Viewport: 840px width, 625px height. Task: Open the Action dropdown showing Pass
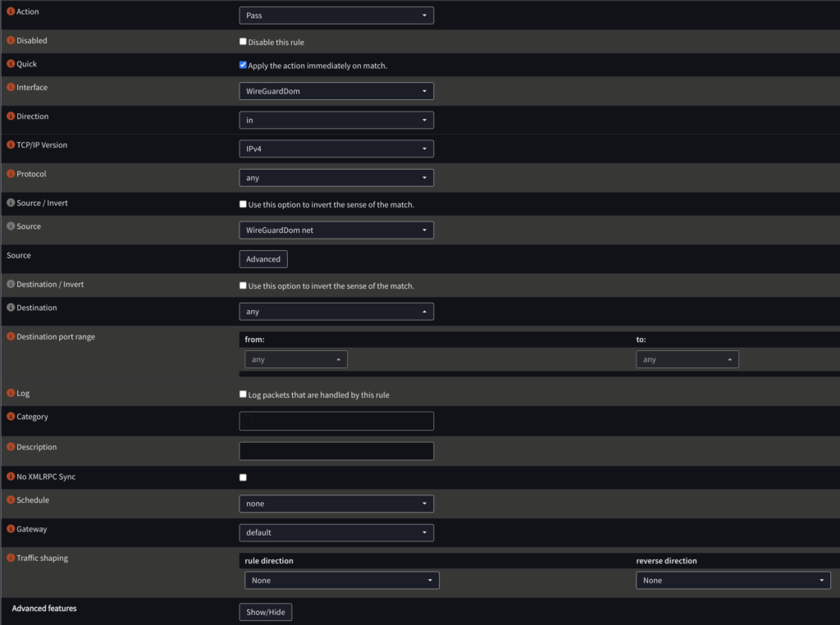pyautogui.click(x=336, y=16)
